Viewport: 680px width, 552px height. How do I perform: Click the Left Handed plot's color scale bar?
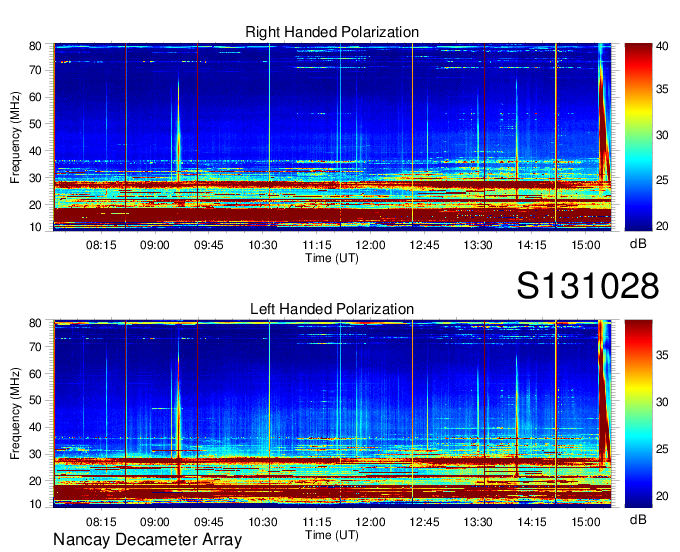point(638,414)
